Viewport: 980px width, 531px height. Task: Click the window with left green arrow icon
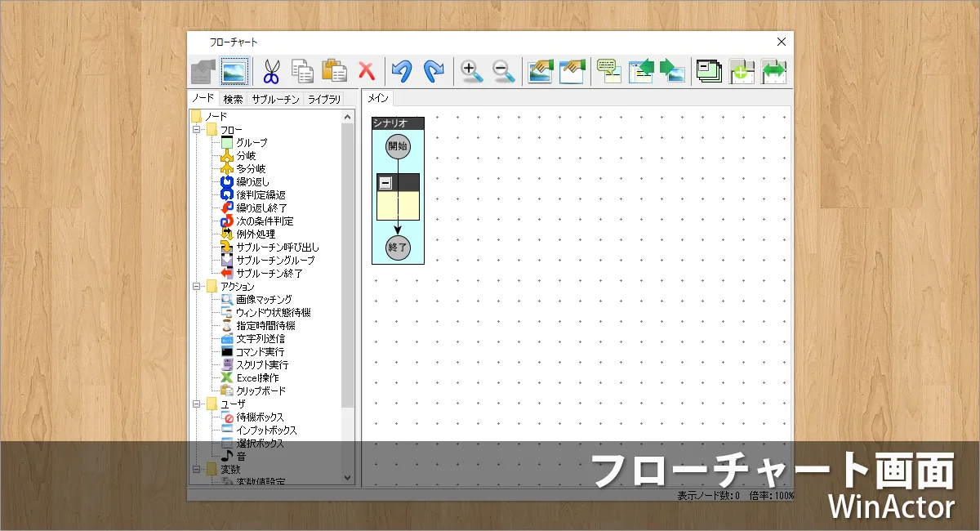[x=641, y=71]
